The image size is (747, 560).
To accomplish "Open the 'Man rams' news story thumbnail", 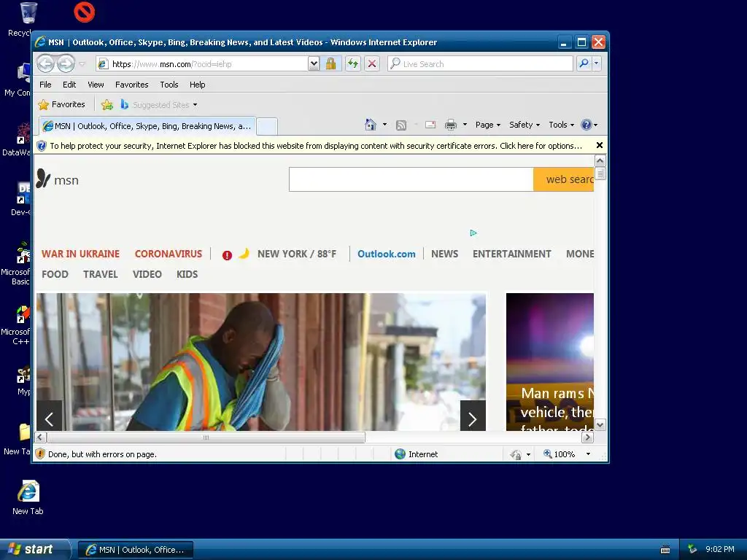I will [x=550, y=362].
